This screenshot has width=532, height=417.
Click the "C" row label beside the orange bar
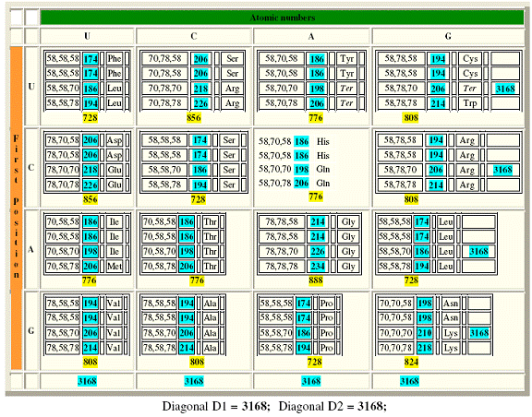click(x=31, y=168)
